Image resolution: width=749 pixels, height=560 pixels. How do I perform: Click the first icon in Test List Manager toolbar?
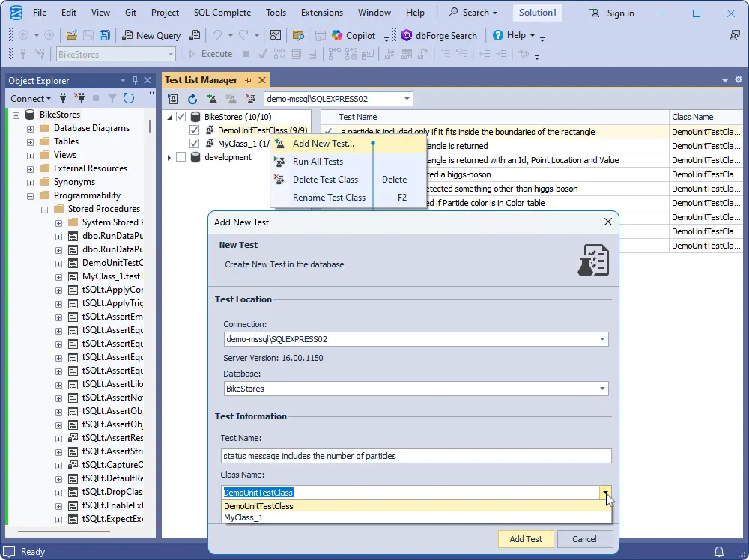click(x=173, y=99)
